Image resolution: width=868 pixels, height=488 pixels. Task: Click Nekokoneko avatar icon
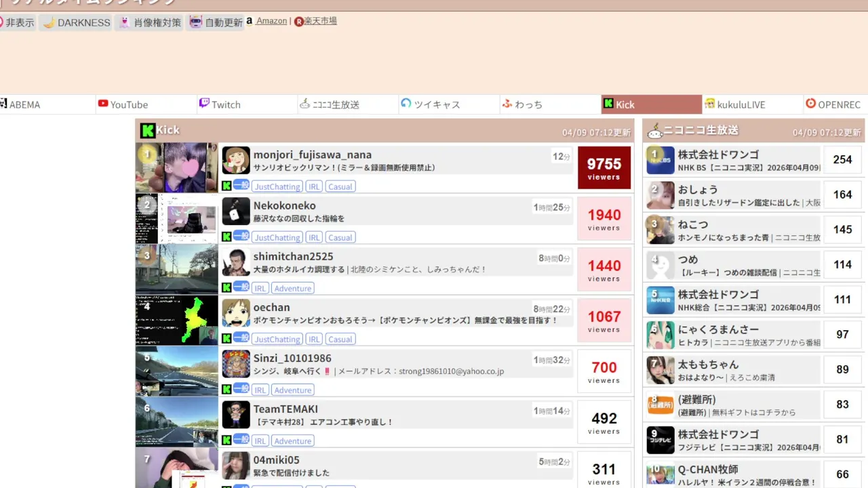pos(236,211)
